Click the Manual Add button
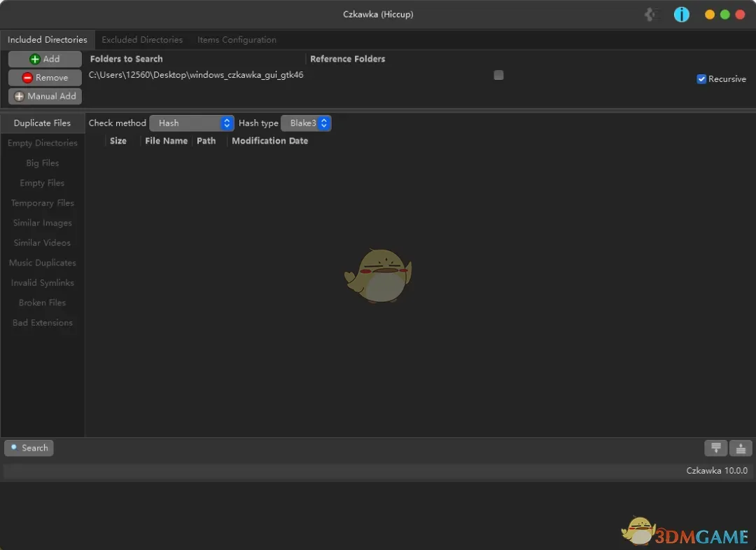The width and height of the screenshot is (756, 550). 45,96
